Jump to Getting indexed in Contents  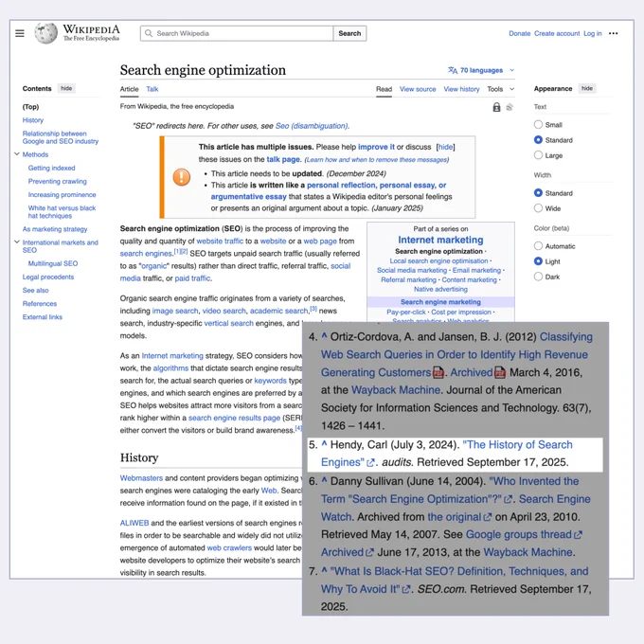[51, 168]
